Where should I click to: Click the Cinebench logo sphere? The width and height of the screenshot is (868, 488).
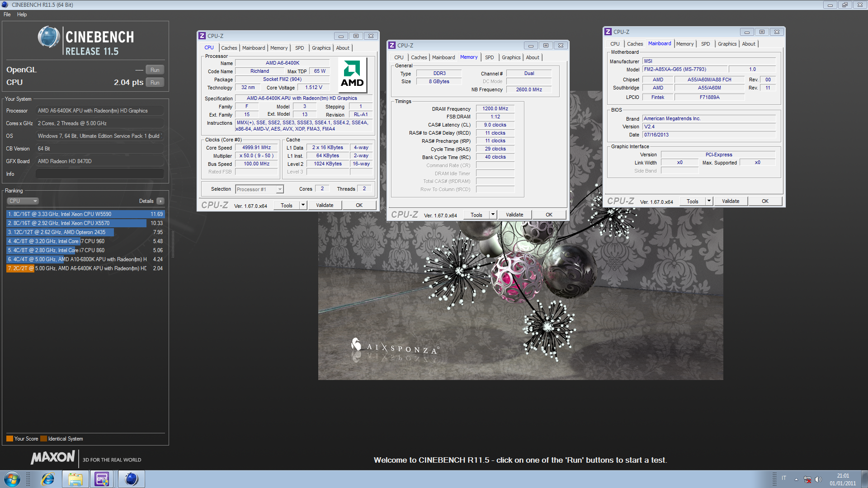pyautogui.click(x=48, y=37)
